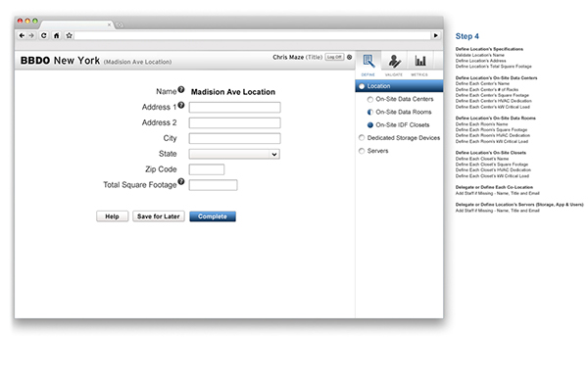Click the Total Square Footage field
The width and height of the screenshot is (588, 380).
click(x=213, y=185)
